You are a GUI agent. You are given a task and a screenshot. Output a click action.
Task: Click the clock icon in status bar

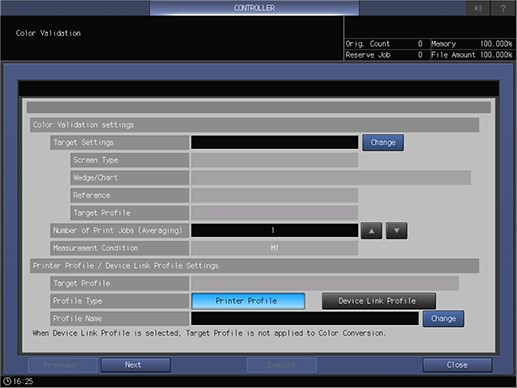pos(7,381)
